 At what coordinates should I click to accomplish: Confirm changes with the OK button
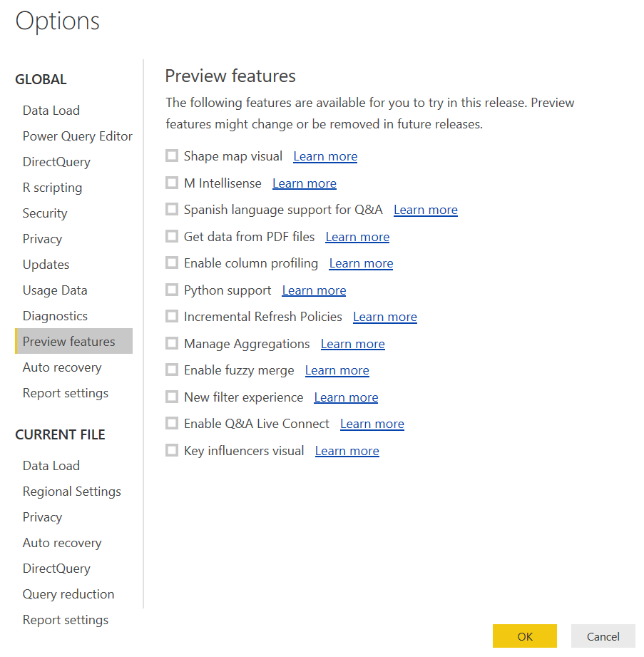524,636
